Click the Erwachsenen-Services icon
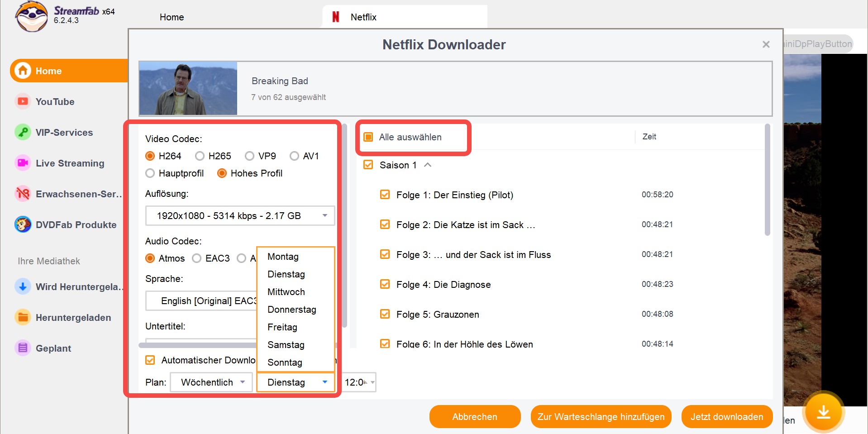Screen dimensions: 868x434 [23, 194]
